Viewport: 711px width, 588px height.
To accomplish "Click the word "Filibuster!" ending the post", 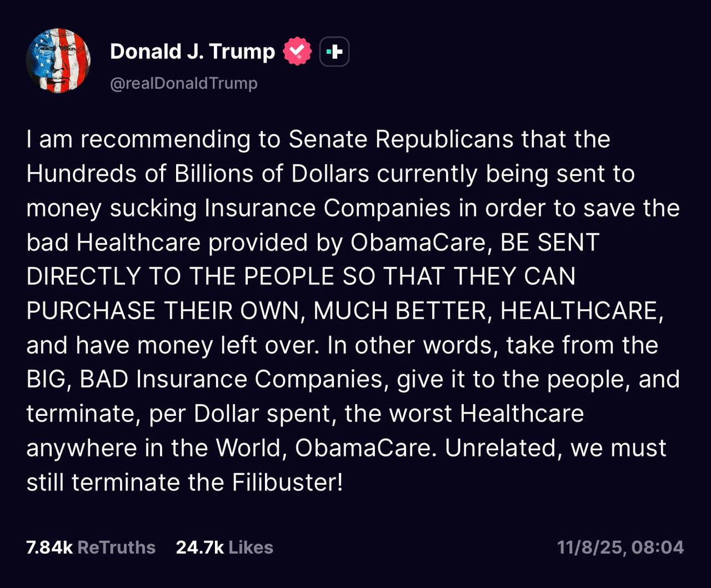I will point(287,482).
